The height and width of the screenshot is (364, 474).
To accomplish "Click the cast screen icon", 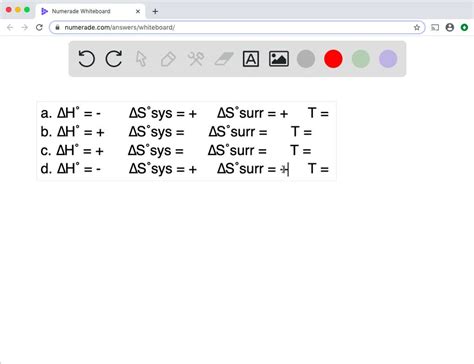I will pos(435,27).
